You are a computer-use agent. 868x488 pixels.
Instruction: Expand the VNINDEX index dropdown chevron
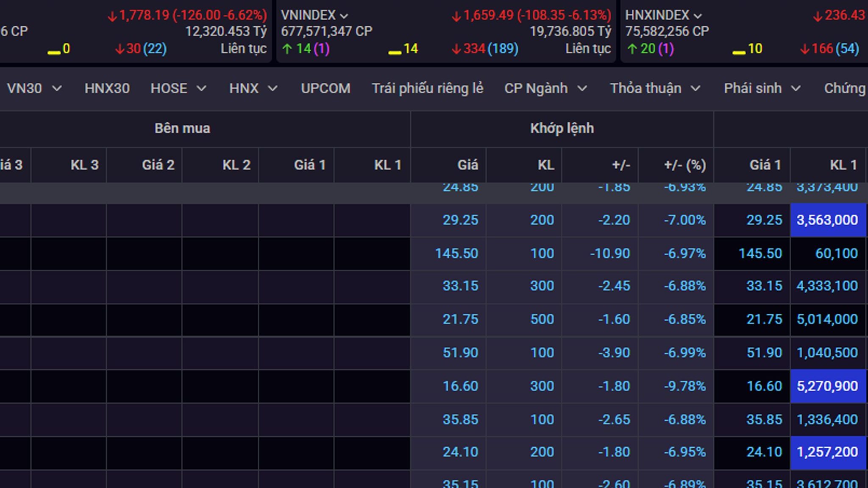coord(344,16)
